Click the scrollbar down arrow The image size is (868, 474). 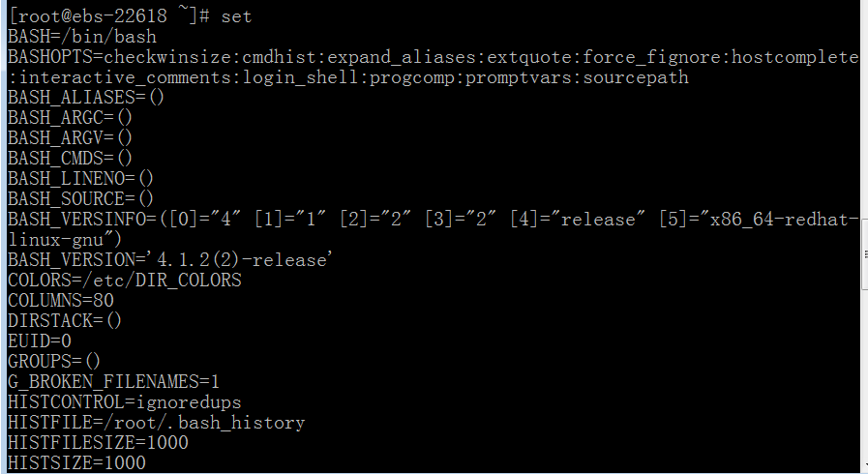[865, 467]
